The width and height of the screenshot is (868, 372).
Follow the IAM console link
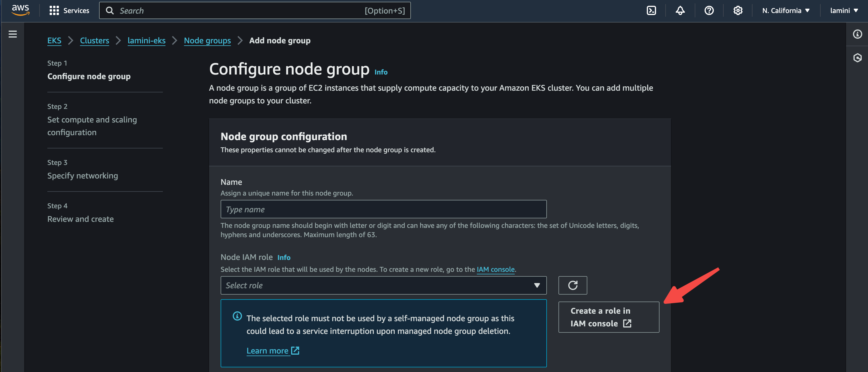click(x=495, y=269)
